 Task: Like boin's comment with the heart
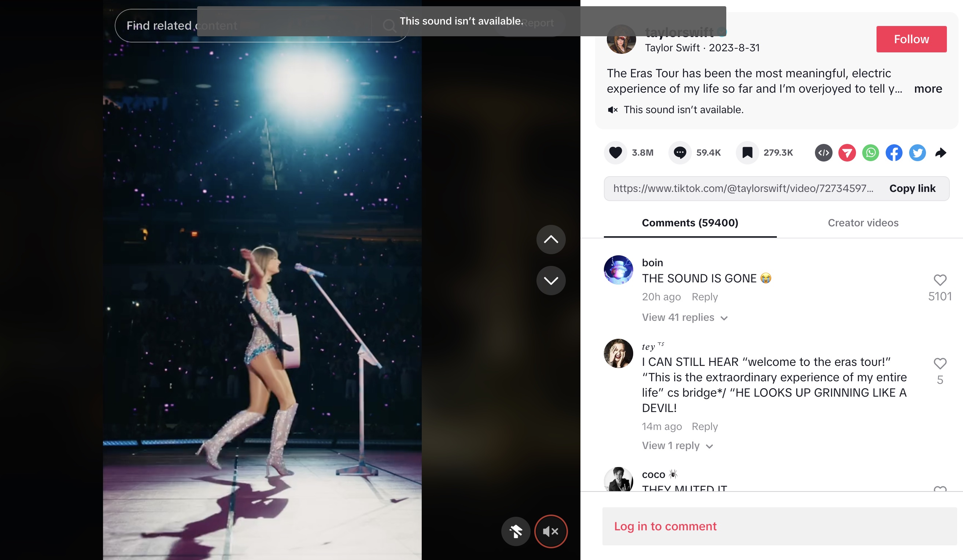(x=940, y=280)
